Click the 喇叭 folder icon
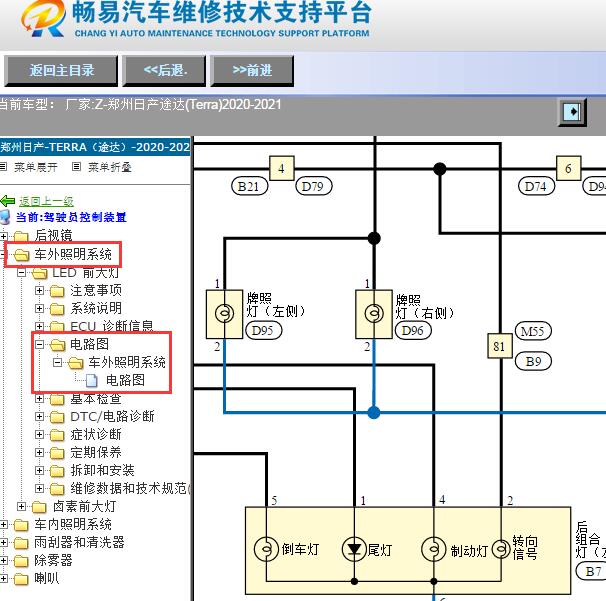 point(21,579)
